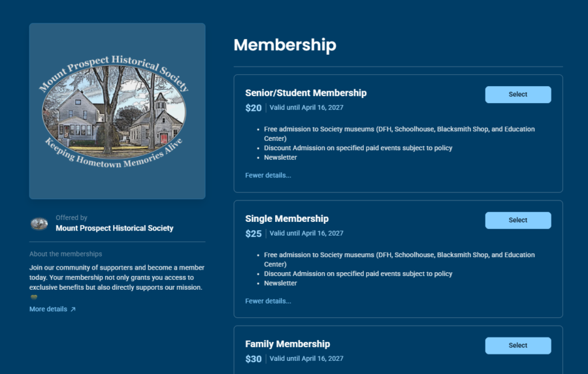Click the $30 price label

click(x=253, y=359)
